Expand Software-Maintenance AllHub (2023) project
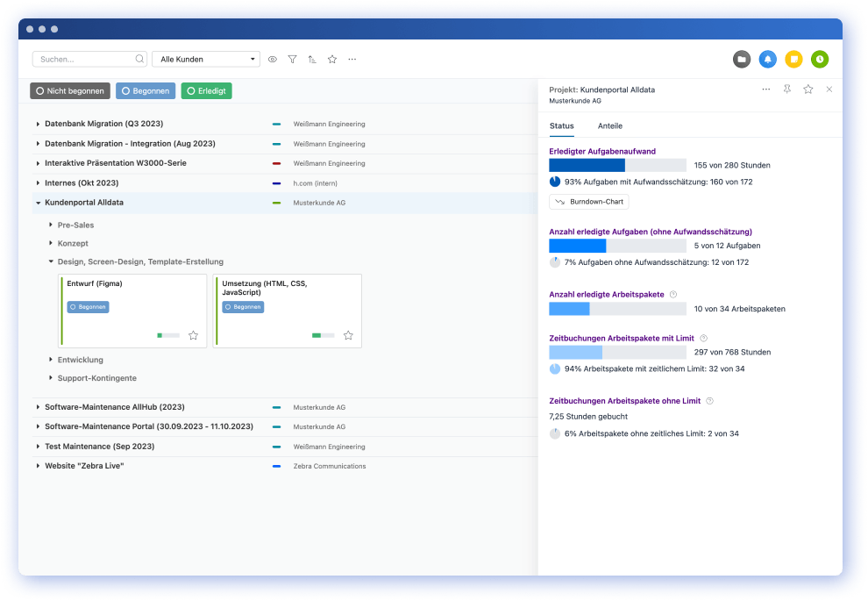Image resolution: width=868 pixels, height=601 pixels. tap(38, 407)
